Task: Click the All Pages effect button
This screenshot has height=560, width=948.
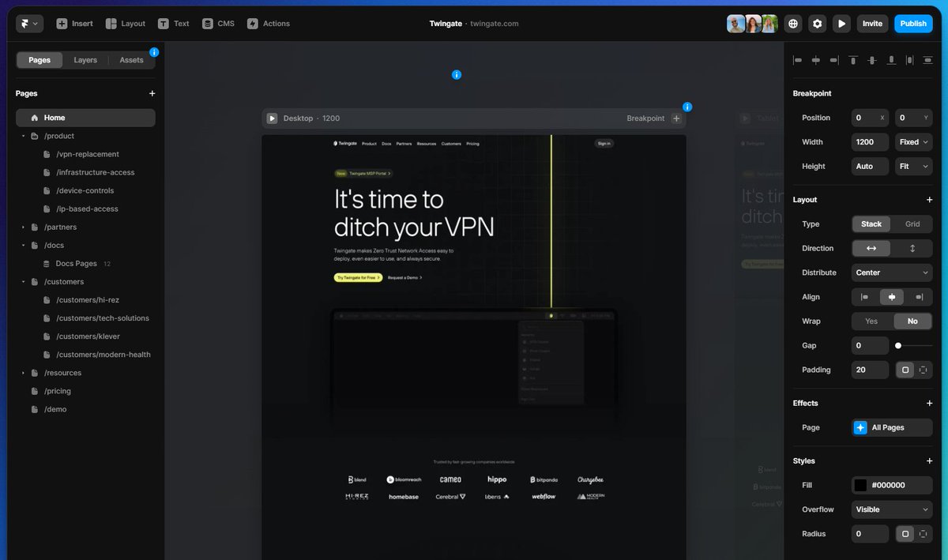Action: click(x=892, y=427)
